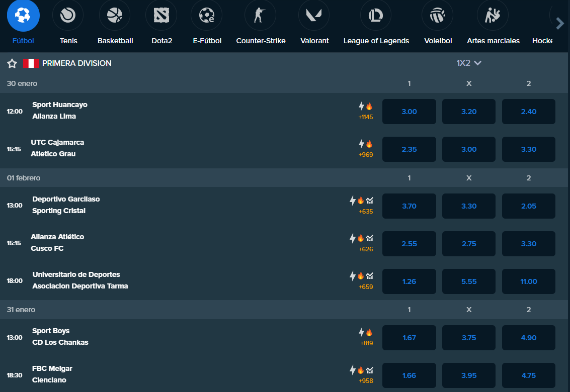Open the Tenis sport icon
This screenshot has height=392, width=570.
68,15
